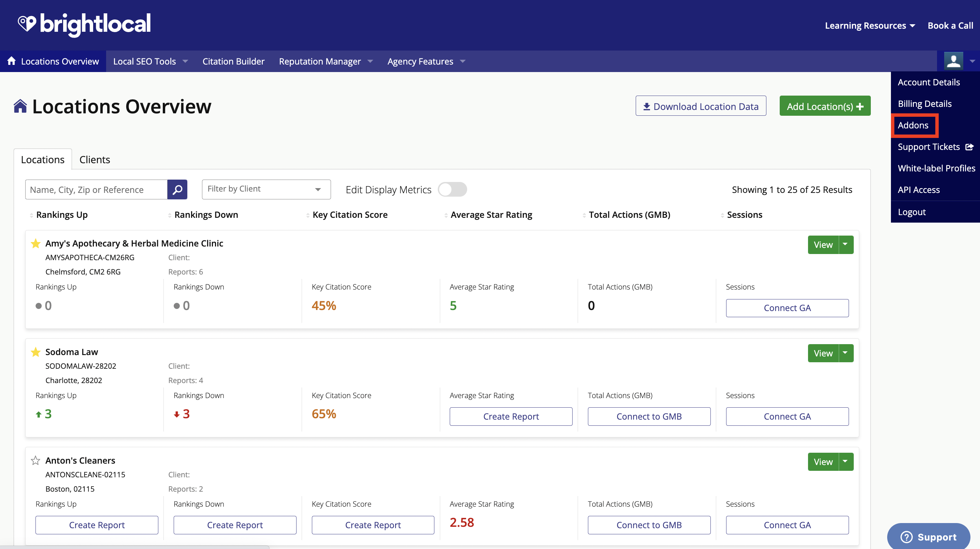Click View button for Anton's Cleaners

823,462
